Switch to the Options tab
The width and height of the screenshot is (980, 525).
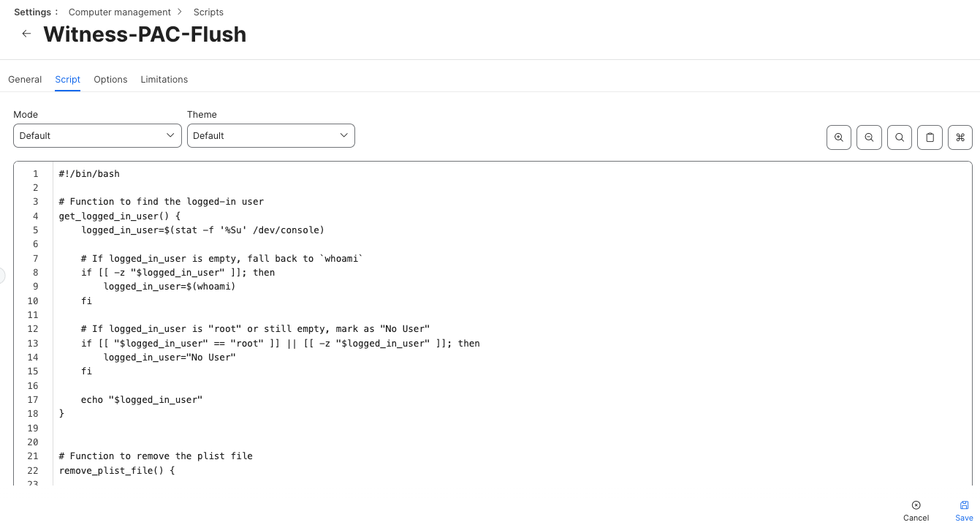click(x=110, y=80)
